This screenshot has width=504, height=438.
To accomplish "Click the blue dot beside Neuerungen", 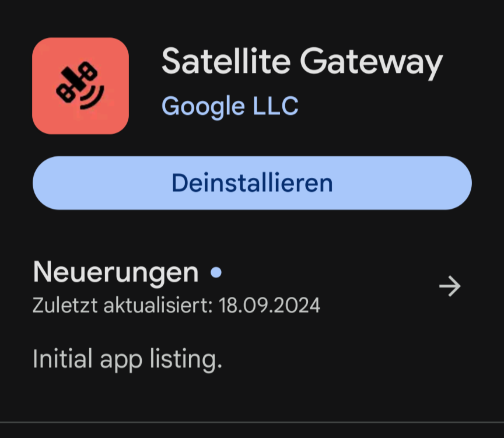I will [x=216, y=272].
